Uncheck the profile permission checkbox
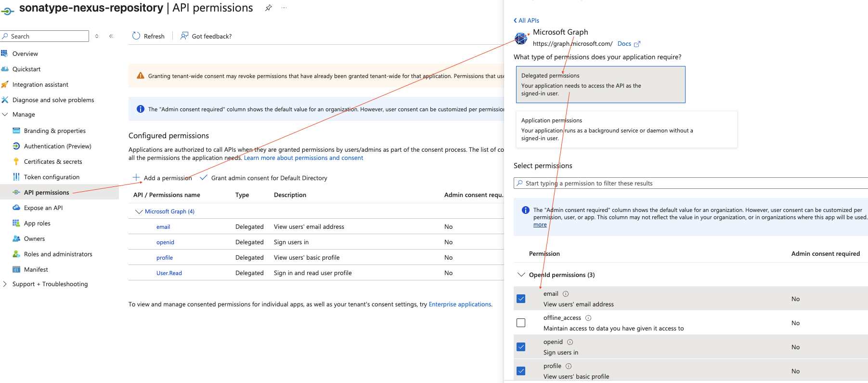This screenshot has height=383, width=868. pyautogui.click(x=521, y=371)
